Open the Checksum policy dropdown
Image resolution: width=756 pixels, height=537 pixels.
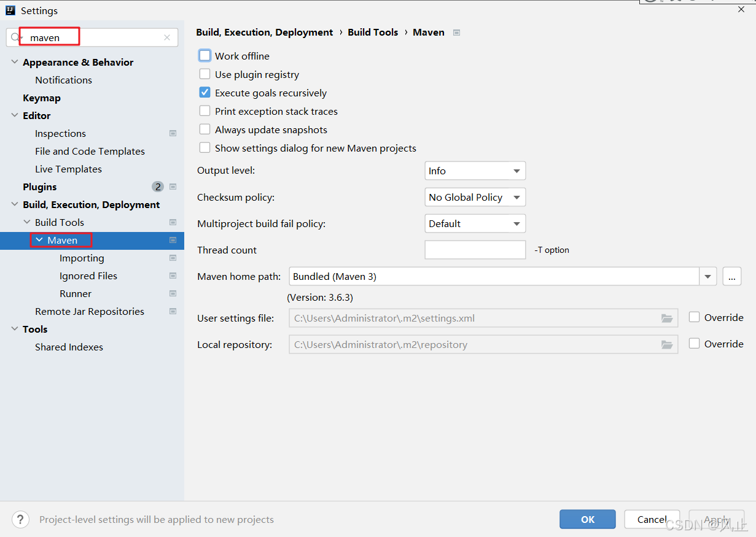(x=475, y=197)
